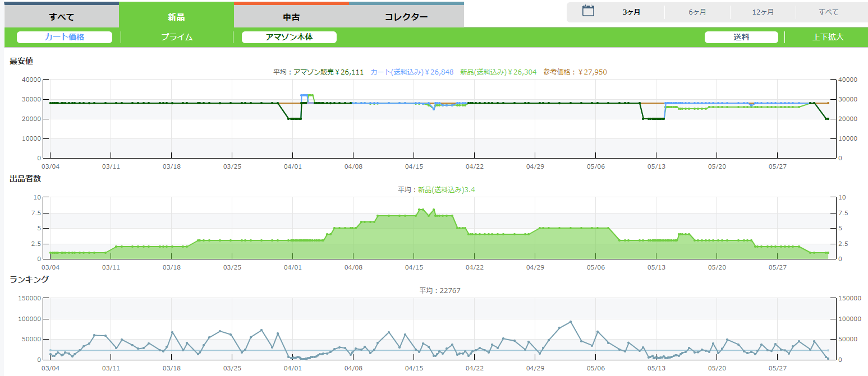
Task: Open the 中古 tab
Action: (x=291, y=17)
